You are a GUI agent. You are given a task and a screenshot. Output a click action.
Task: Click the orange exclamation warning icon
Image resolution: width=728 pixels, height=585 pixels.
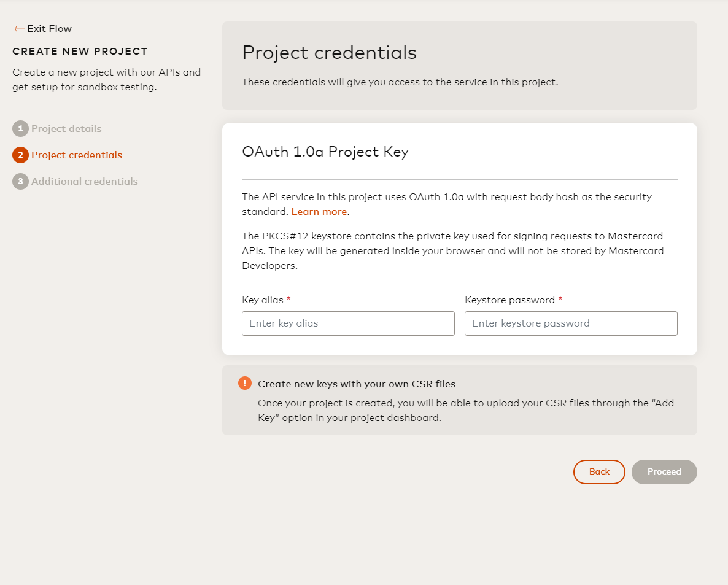click(x=245, y=383)
